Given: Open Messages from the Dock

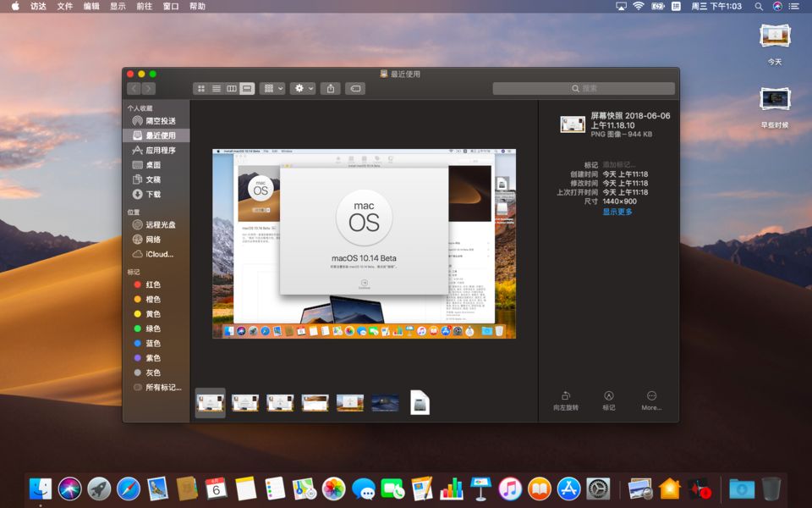Looking at the screenshot, I should 364,489.
